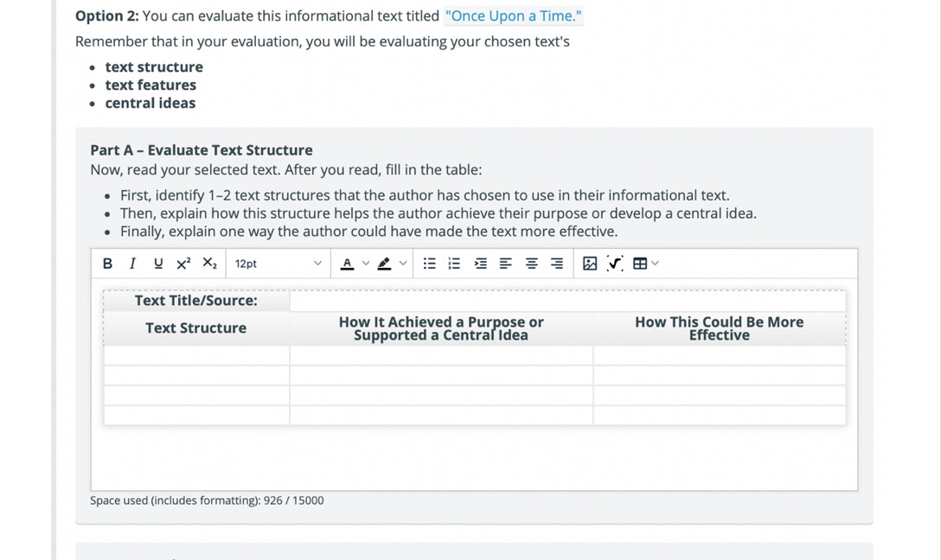Open the "Once Upon a Time." text link

pyautogui.click(x=513, y=16)
